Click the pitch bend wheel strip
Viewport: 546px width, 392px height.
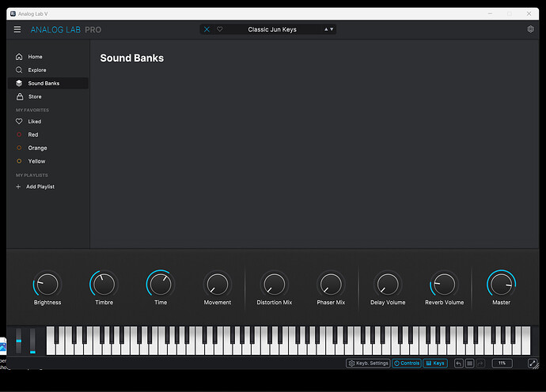(19, 341)
